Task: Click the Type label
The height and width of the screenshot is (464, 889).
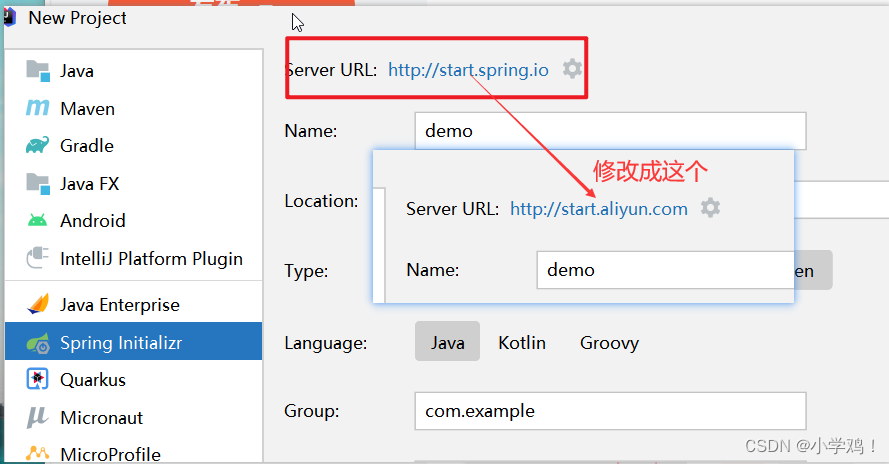Action: pyautogui.click(x=306, y=271)
